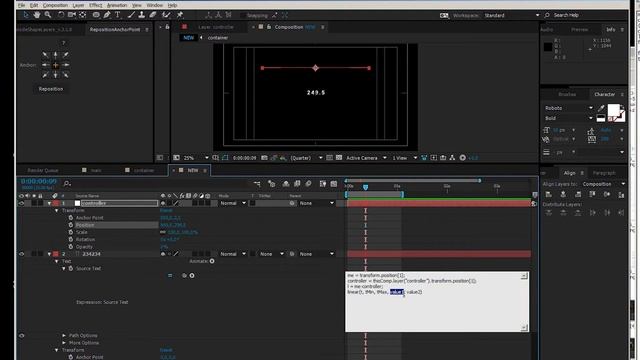The height and width of the screenshot is (360, 640).
Task: Open the Animation menu
Action: coord(117,5)
